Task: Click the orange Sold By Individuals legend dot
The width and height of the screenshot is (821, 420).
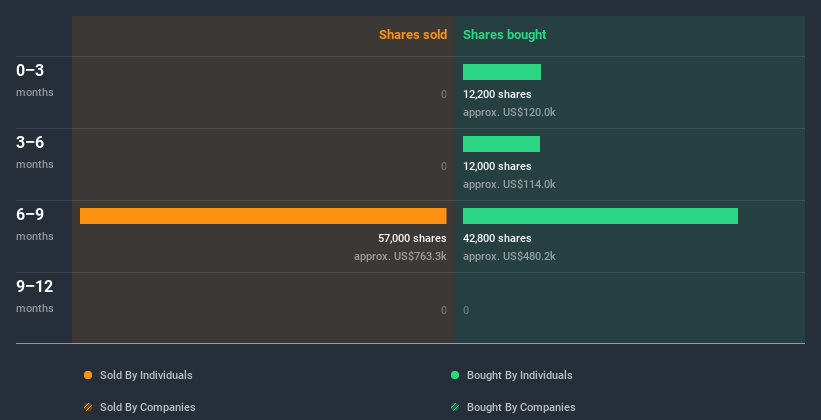Action: coord(88,375)
